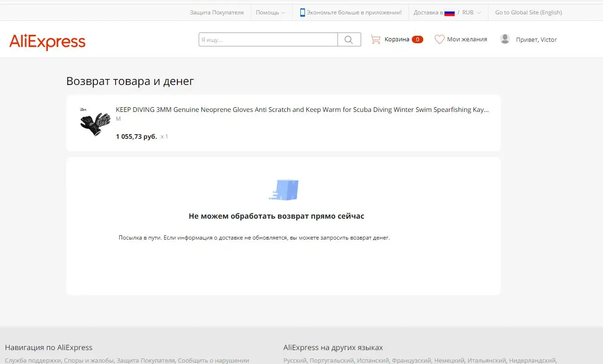Screen dimensions: 603x364
Task: Switch to Испанский language link
Action: click(373, 360)
